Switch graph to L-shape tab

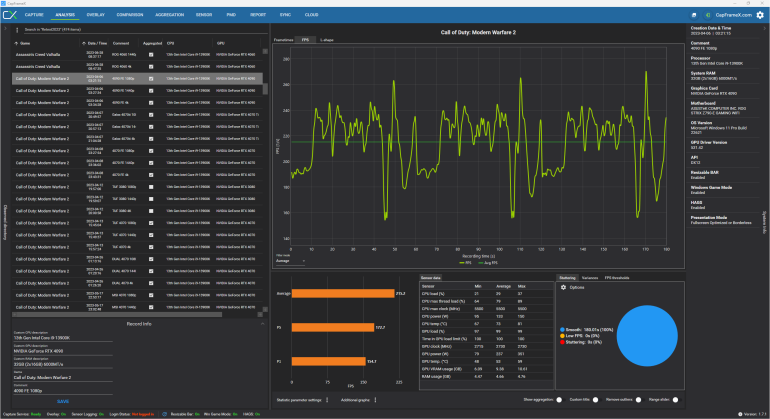click(327, 40)
